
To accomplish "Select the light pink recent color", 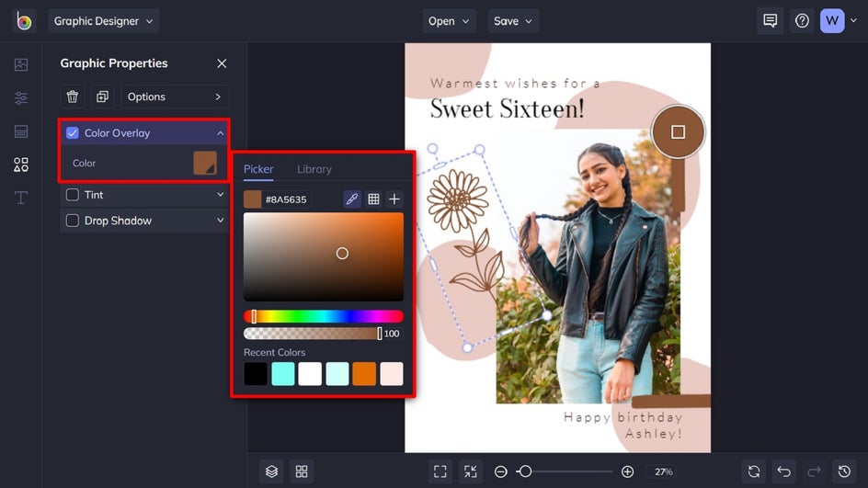I will click(392, 373).
